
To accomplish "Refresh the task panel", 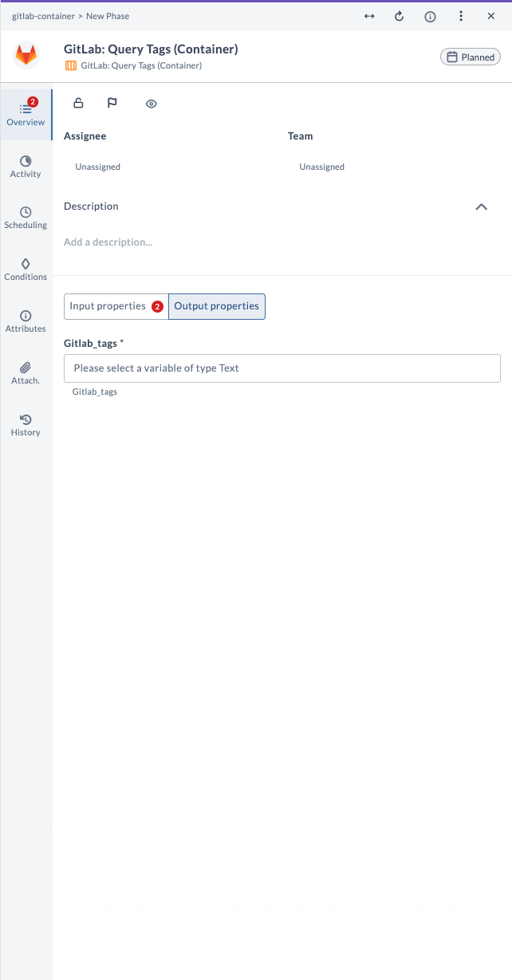I will tap(400, 16).
